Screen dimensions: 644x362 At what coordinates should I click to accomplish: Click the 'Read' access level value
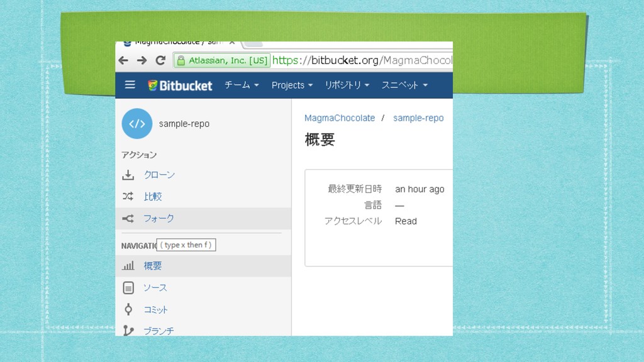406,221
